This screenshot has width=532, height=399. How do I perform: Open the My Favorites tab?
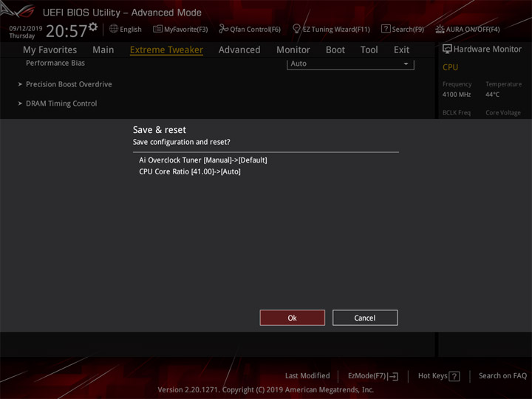50,50
